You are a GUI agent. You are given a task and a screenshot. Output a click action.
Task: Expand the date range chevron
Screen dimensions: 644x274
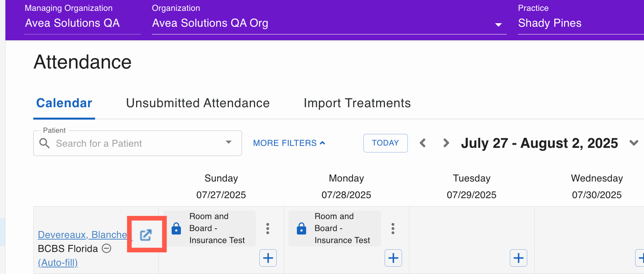pos(634,143)
